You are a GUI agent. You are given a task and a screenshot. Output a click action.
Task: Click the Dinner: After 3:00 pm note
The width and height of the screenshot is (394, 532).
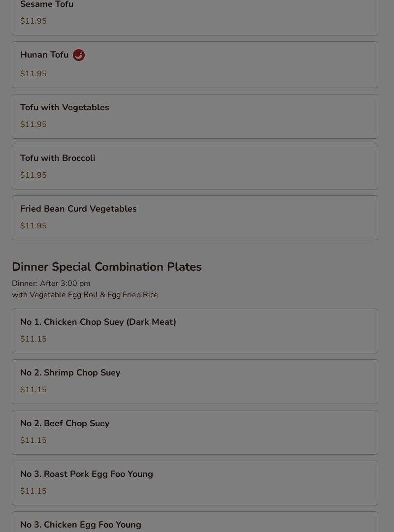[51, 283]
